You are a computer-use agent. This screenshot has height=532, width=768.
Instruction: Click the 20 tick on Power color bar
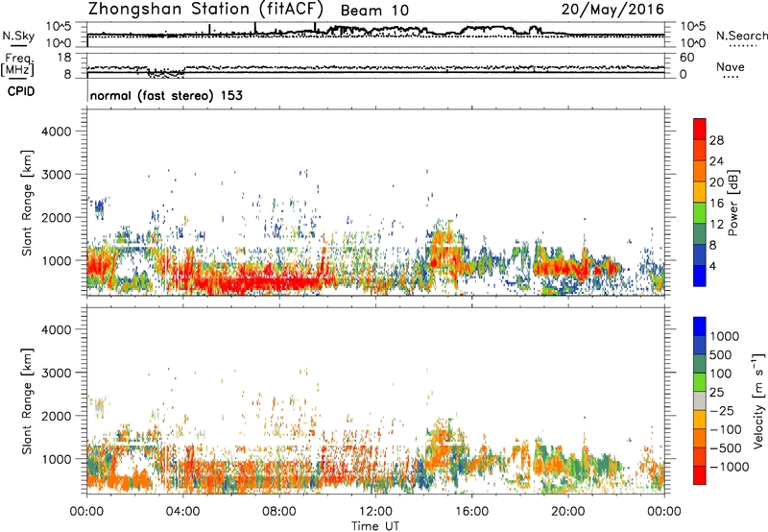[x=716, y=182]
